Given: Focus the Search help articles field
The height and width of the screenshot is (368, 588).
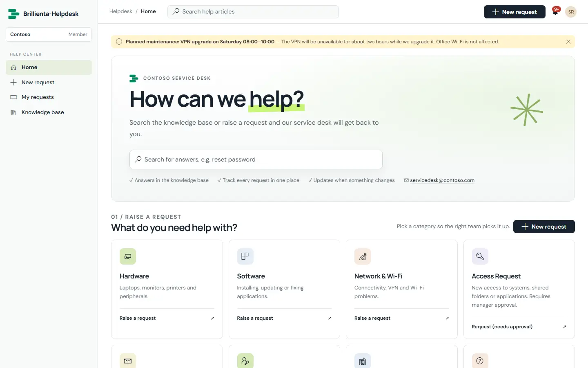Looking at the screenshot, I should click(253, 12).
